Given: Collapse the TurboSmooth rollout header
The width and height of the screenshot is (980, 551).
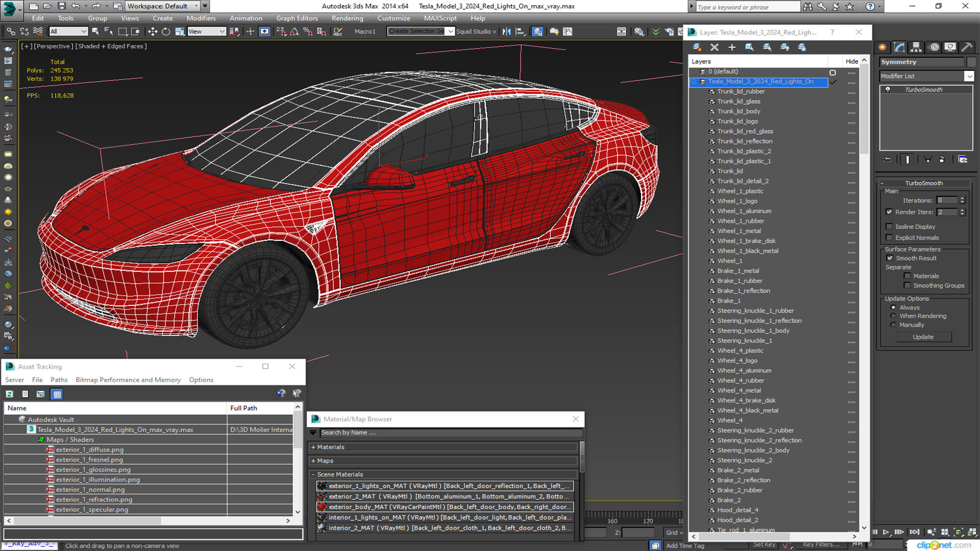Looking at the screenshot, I should (924, 183).
